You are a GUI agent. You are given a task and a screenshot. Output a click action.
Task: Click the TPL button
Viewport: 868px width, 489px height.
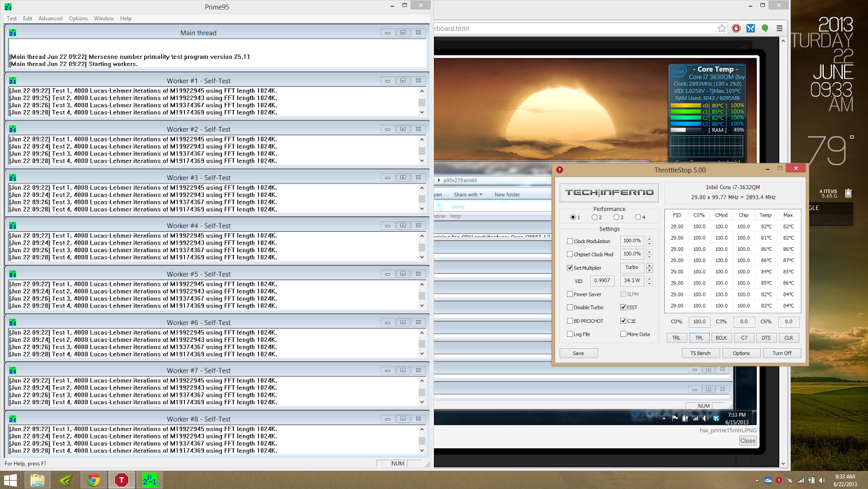point(699,338)
